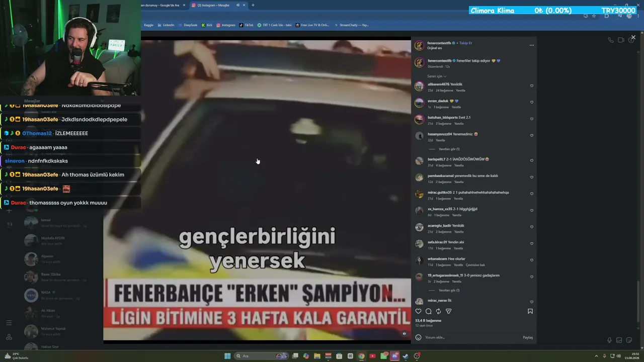Start a voice call with phone icon

point(611,40)
